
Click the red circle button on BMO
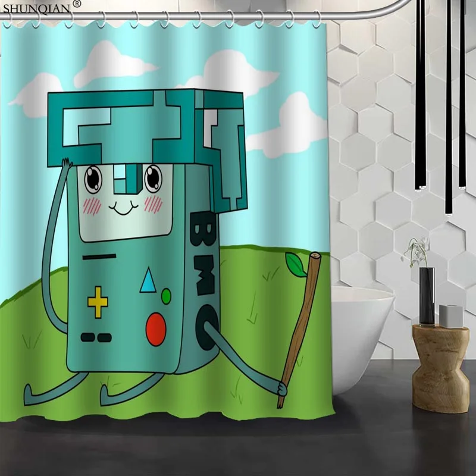[156, 330]
